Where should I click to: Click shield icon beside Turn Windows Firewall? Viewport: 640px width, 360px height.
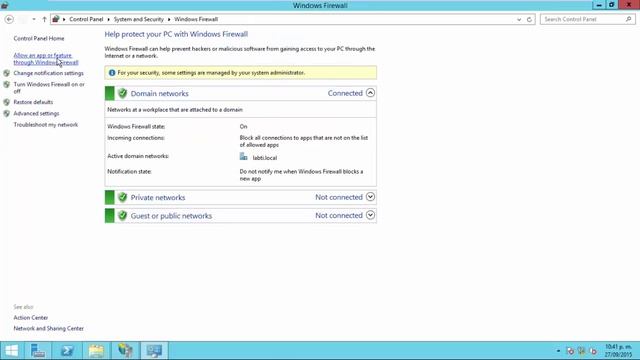6,84
